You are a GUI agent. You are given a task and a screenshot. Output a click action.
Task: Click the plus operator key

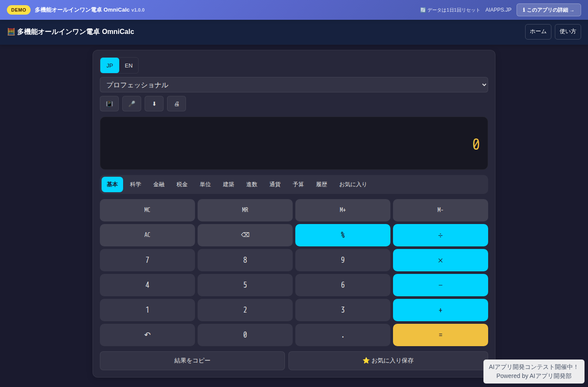440,310
